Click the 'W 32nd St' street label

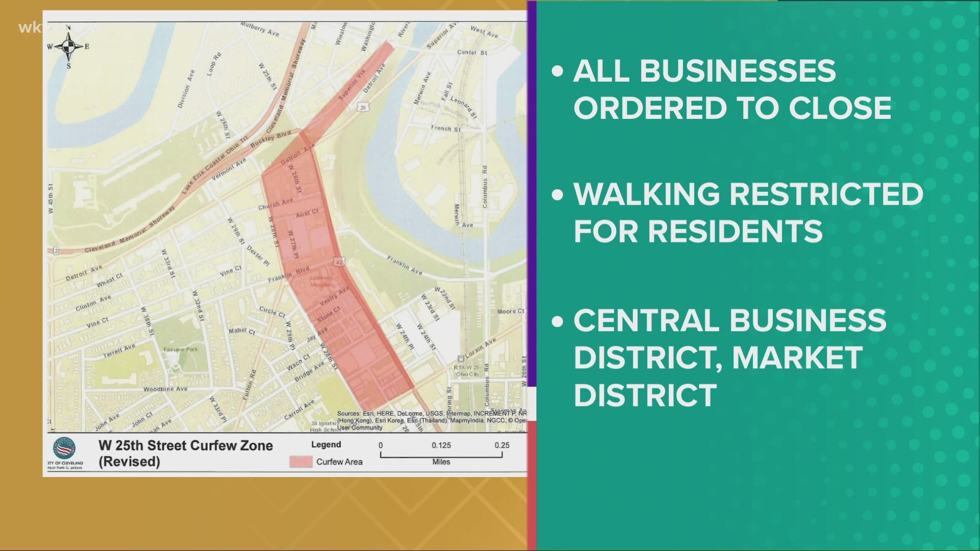(x=198, y=305)
